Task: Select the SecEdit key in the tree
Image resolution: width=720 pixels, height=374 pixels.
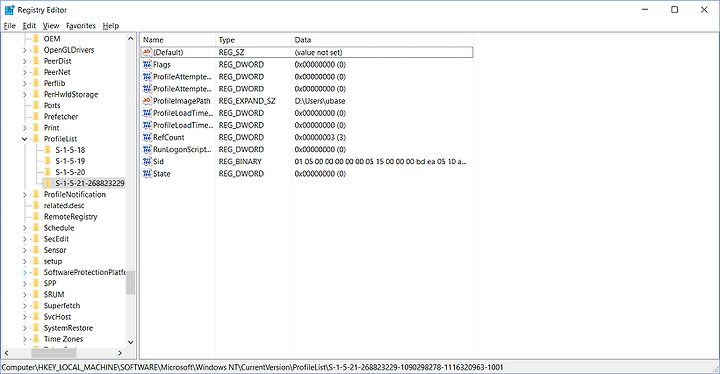Action: (x=56, y=239)
